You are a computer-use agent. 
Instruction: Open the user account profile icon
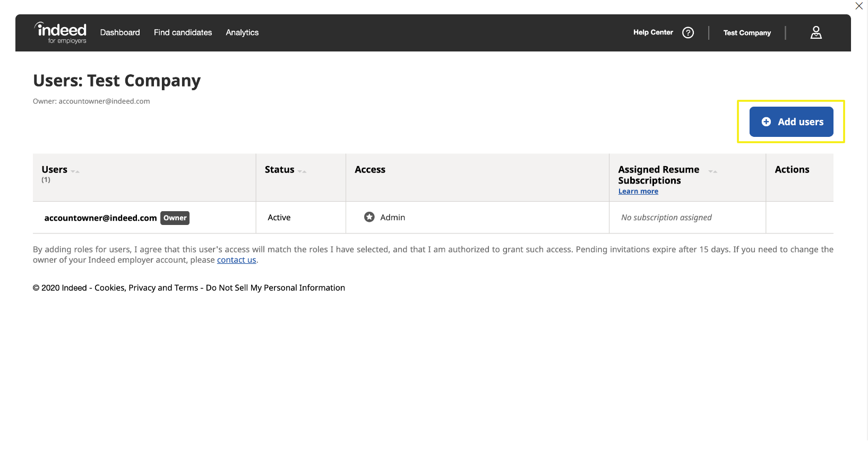click(x=816, y=33)
